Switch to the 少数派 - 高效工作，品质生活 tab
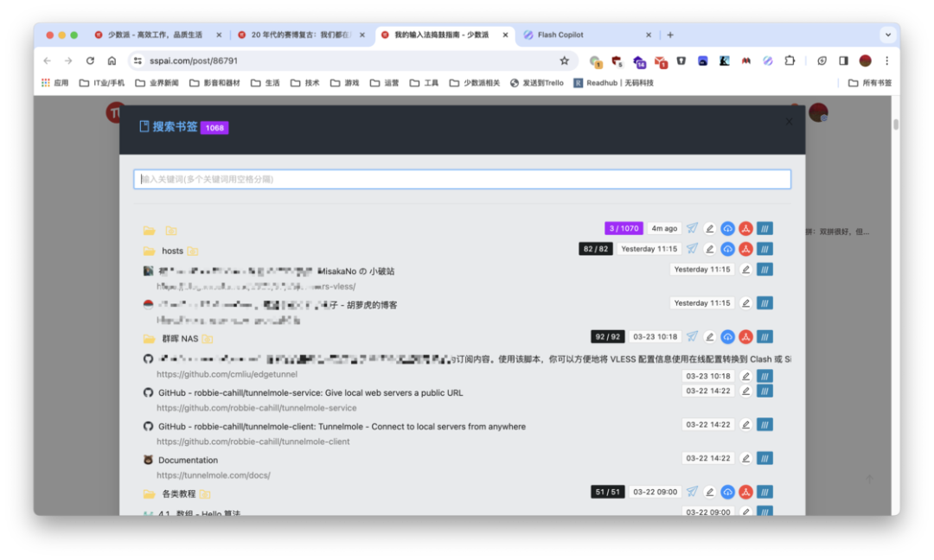 coord(154,35)
